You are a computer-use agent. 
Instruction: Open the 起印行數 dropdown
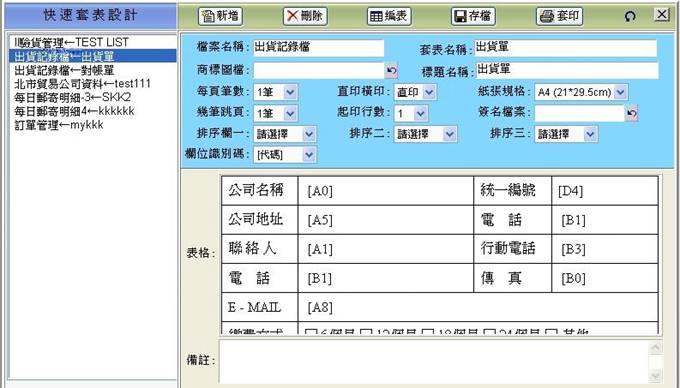[411, 114]
